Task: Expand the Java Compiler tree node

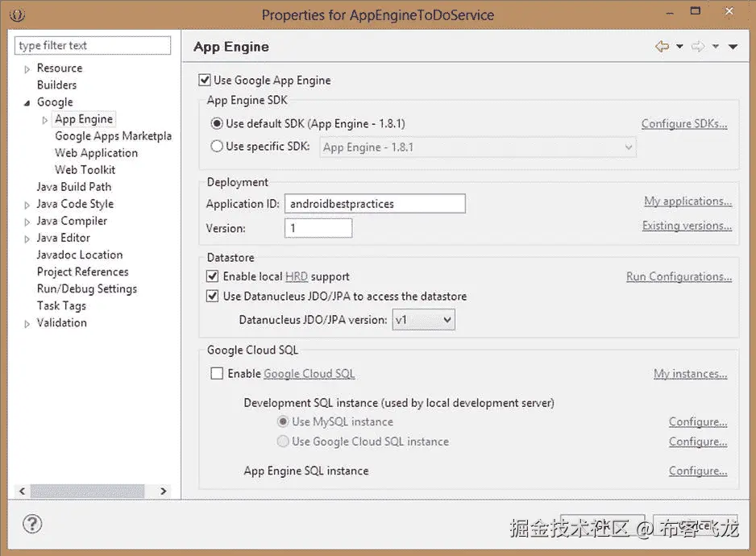Action: (27, 222)
